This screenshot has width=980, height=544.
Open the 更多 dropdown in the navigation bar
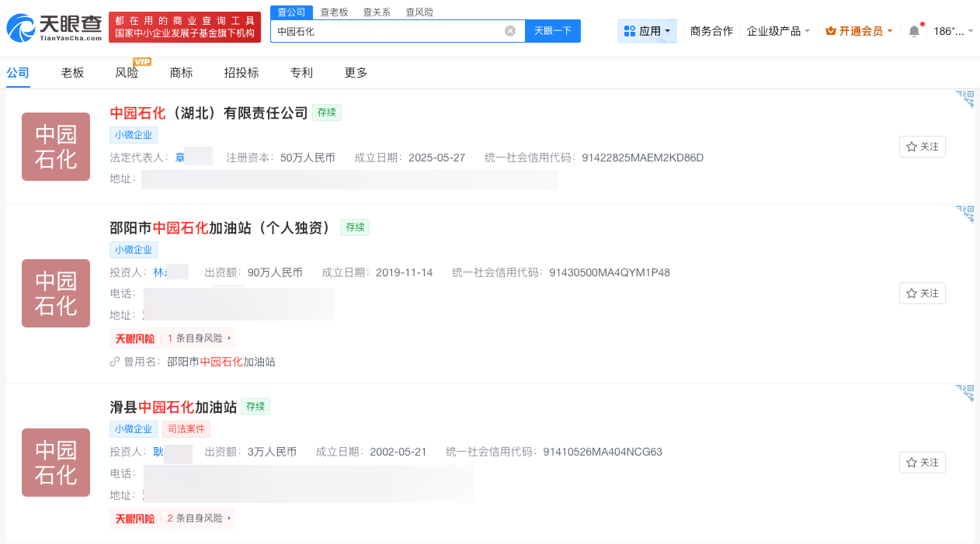[355, 72]
